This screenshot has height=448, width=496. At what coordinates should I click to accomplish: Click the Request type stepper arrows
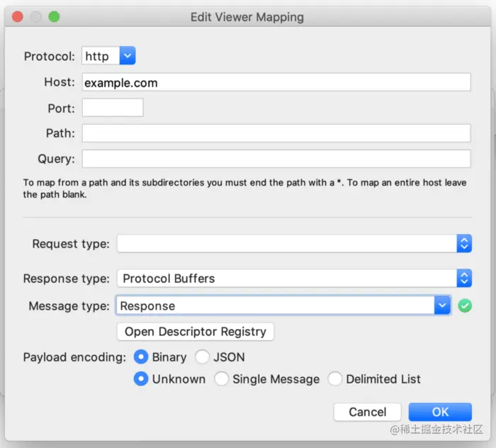point(464,243)
